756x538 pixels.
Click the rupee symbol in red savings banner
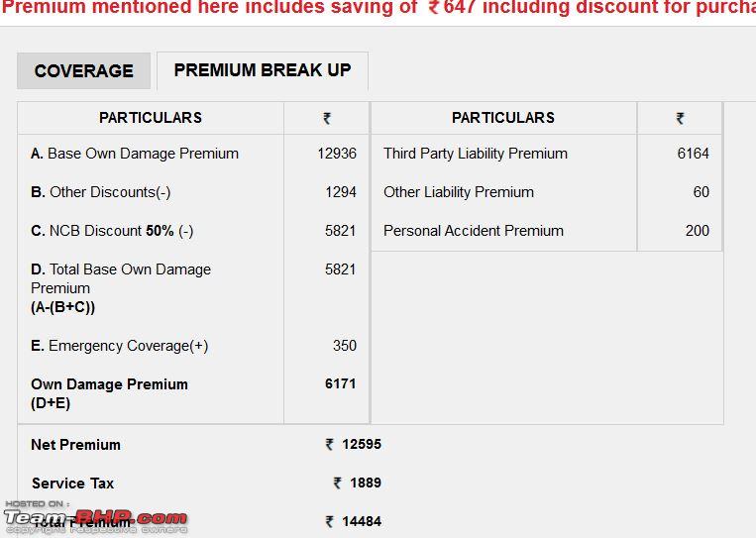[434, 7]
